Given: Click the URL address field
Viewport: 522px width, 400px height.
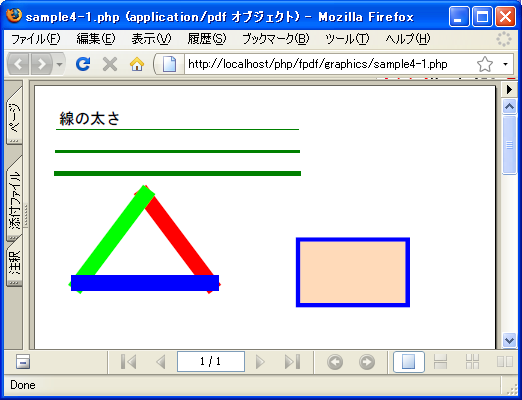Looking at the screenshot, I should click(x=328, y=64).
